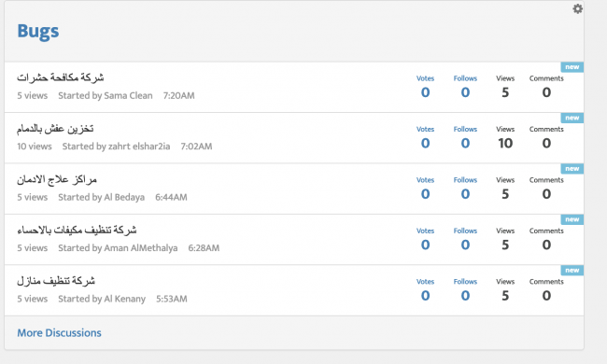Click Follows count on Aman AlMethalya post
The height and width of the screenshot is (364, 607).
coord(465,245)
